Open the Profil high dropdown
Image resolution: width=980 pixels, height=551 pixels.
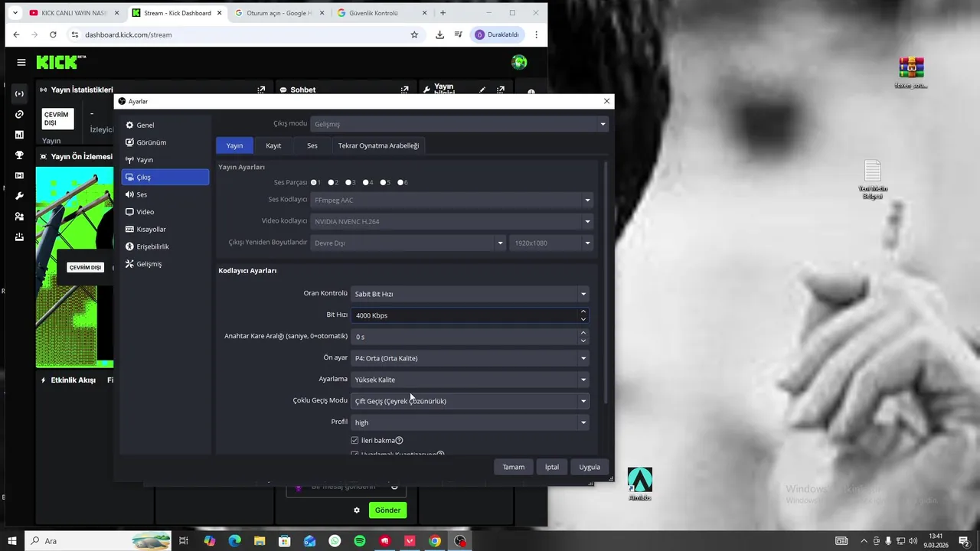click(x=469, y=422)
